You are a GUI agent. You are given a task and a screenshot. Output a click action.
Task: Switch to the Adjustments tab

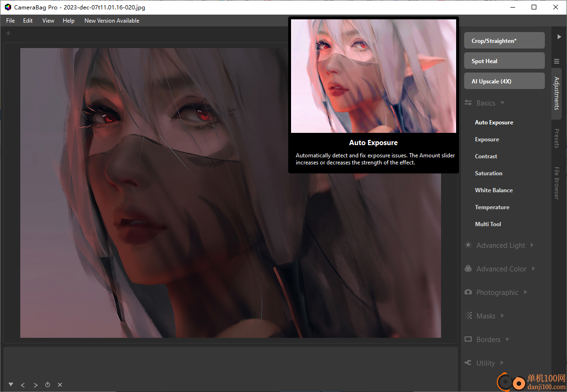tap(557, 93)
